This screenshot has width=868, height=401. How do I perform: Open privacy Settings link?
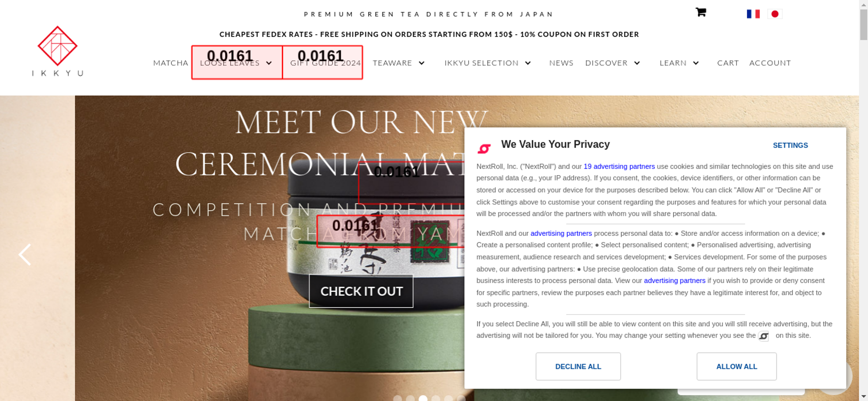pos(790,146)
